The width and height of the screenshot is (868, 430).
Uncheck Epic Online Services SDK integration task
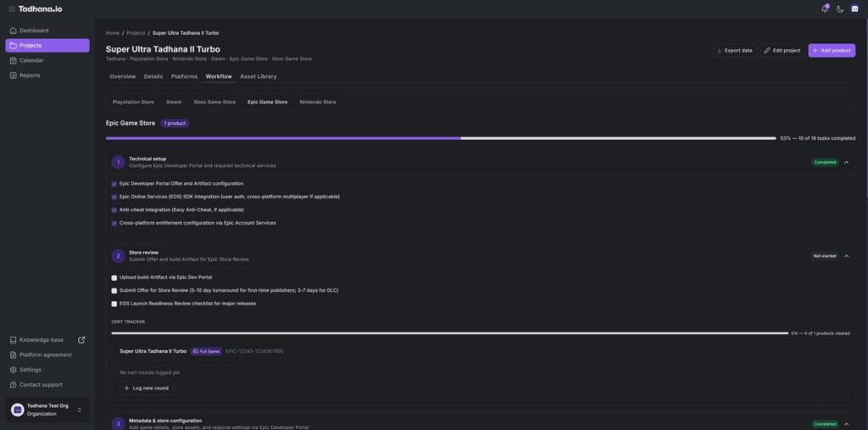(x=114, y=197)
